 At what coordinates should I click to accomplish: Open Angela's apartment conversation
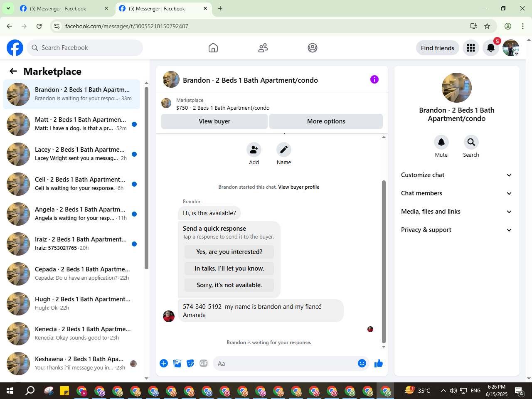click(72, 214)
